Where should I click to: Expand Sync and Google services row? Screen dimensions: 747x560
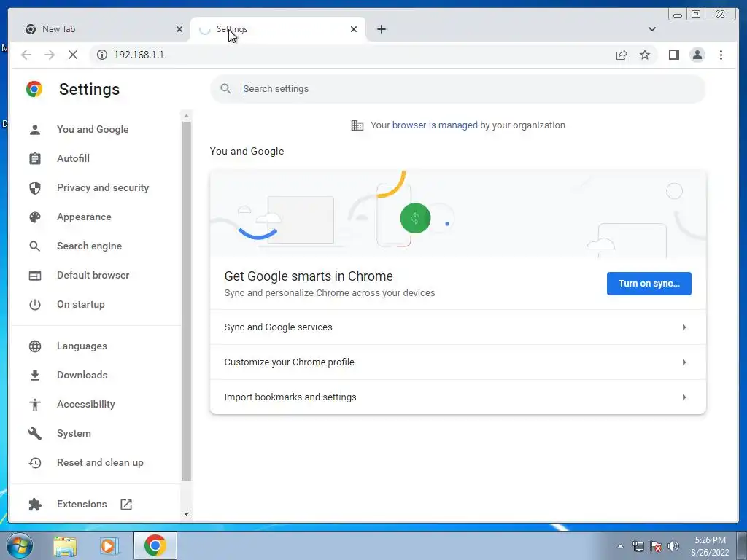point(458,327)
